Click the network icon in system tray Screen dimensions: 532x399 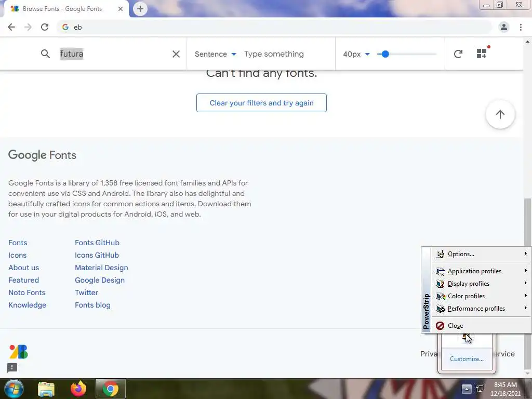click(480, 389)
